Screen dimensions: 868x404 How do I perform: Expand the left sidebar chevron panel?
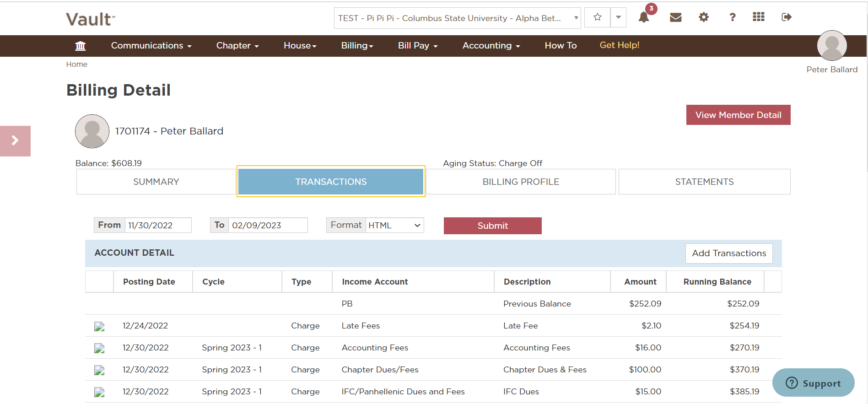(15, 141)
